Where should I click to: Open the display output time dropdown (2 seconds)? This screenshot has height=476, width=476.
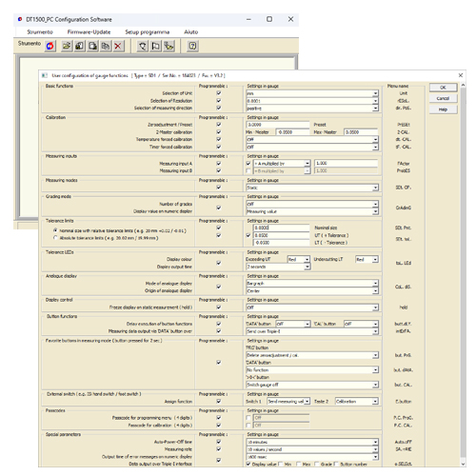pos(278,267)
